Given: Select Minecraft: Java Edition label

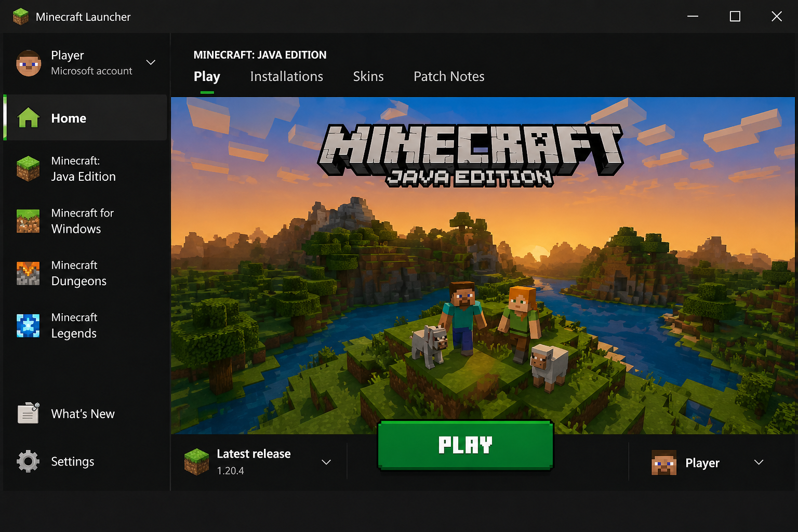Looking at the screenshot, I should [83, 168].
